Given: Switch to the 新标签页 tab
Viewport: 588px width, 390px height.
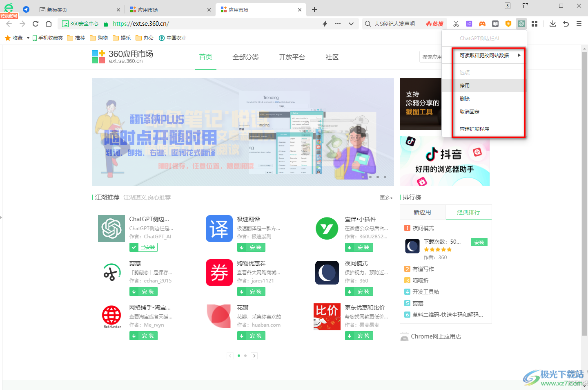Looking at the screenshot, I should point(80,10).
